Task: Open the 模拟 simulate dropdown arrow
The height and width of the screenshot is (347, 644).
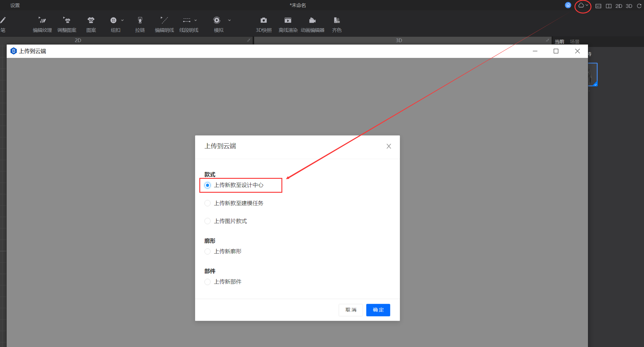Action: tap(229, 20)
